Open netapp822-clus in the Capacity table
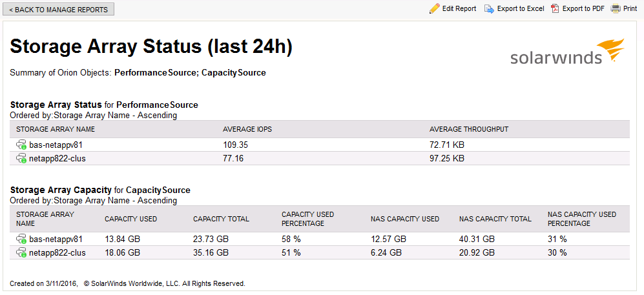Image resolution: width=644 pixels, height=295 pixels. point(57,253)
